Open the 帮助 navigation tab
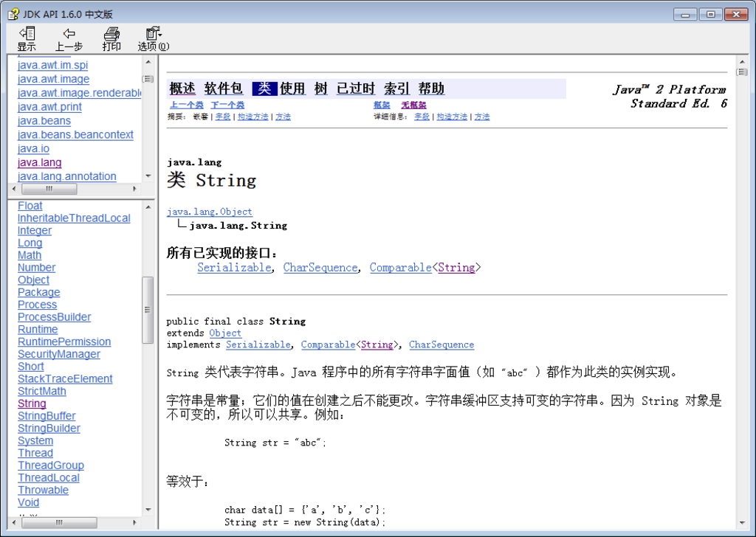Image resolution: width=756 pixels, height=537 pixels. tap(431, 89)
